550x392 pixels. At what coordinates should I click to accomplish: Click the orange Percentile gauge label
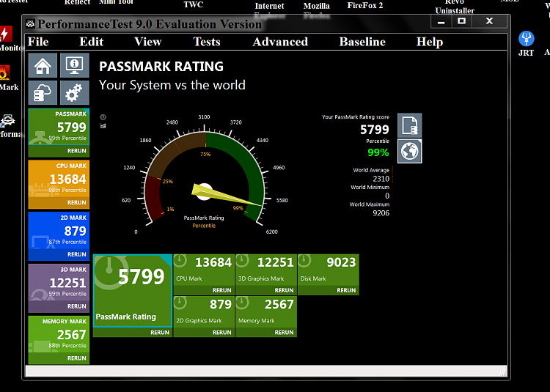204,226
